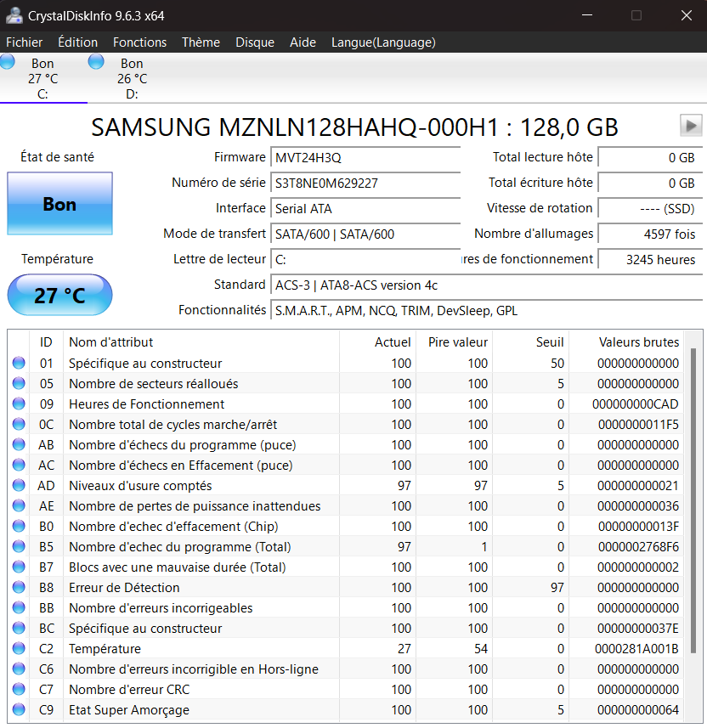Open the Thème menu
707x728 pixels.
(201, 42)
